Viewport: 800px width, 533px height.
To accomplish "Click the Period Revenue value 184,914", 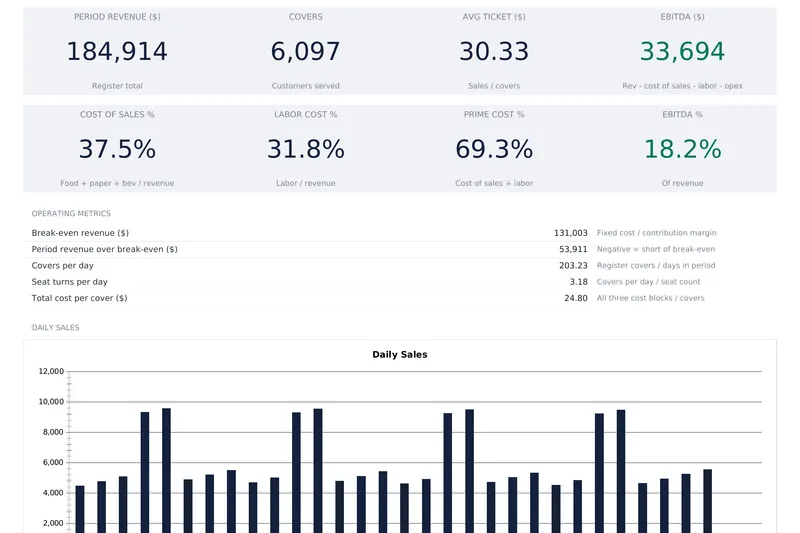I will [117, 52].
